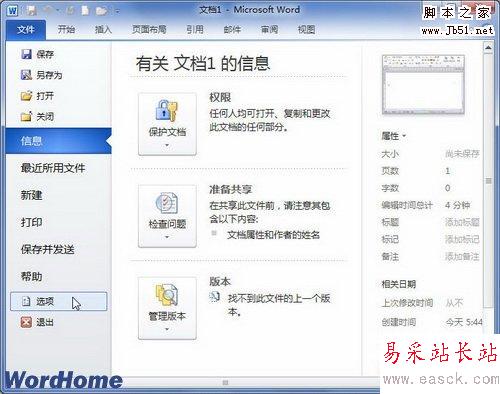Expand the 属性 properties dropdown
Screen dimensions: 500x394
click(394, 136)
